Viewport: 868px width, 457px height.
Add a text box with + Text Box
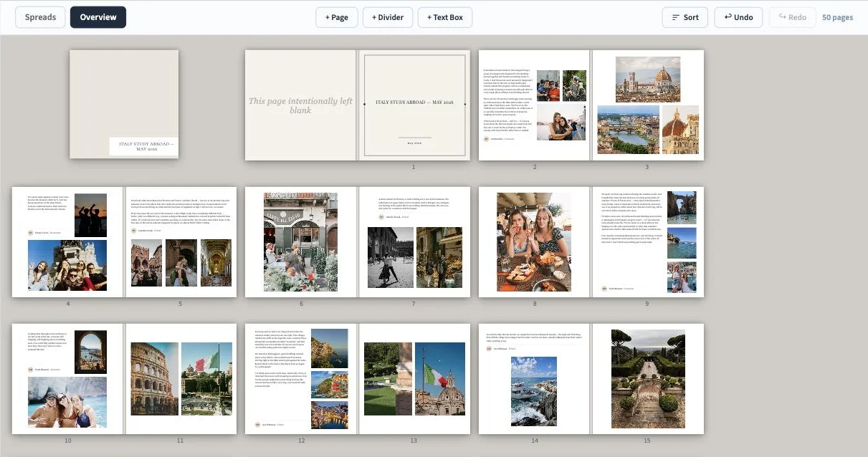click(x=445, y=17)
